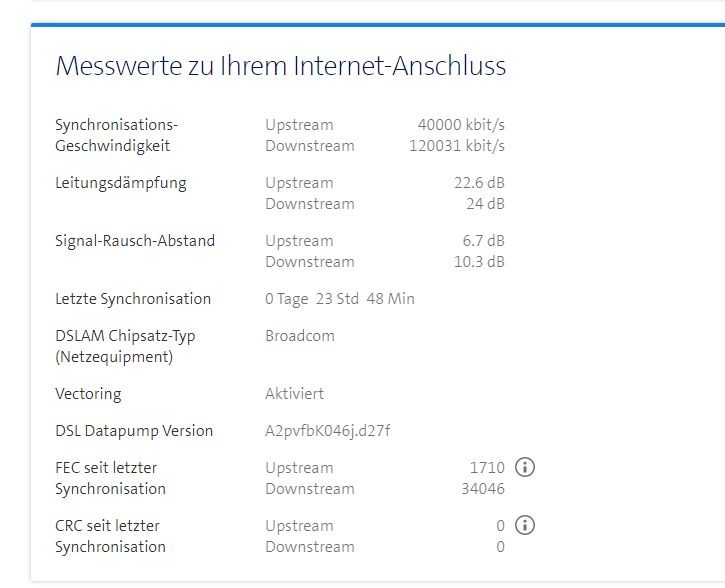
Task: Click the info icon next to FEC Upstream
Action: (x=525, y=467)
